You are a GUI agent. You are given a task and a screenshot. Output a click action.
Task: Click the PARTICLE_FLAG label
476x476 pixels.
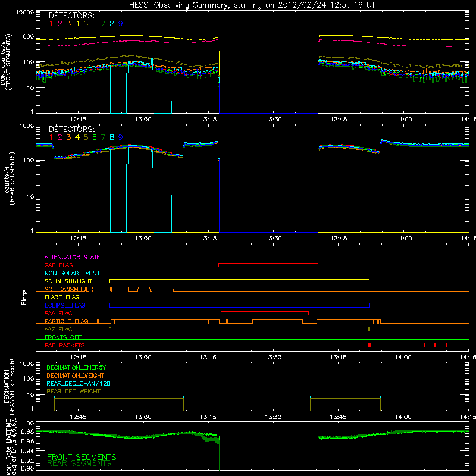pyautogui.click(x=67, y=321)
